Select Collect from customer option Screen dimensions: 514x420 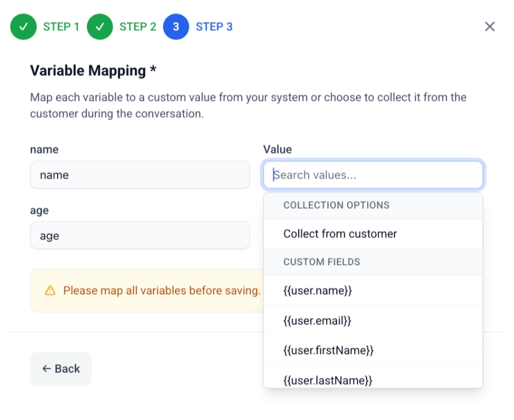coord(340,234)
